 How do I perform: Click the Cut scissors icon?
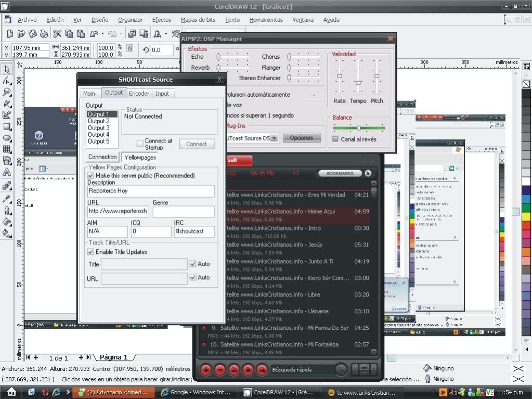(57, 34)
